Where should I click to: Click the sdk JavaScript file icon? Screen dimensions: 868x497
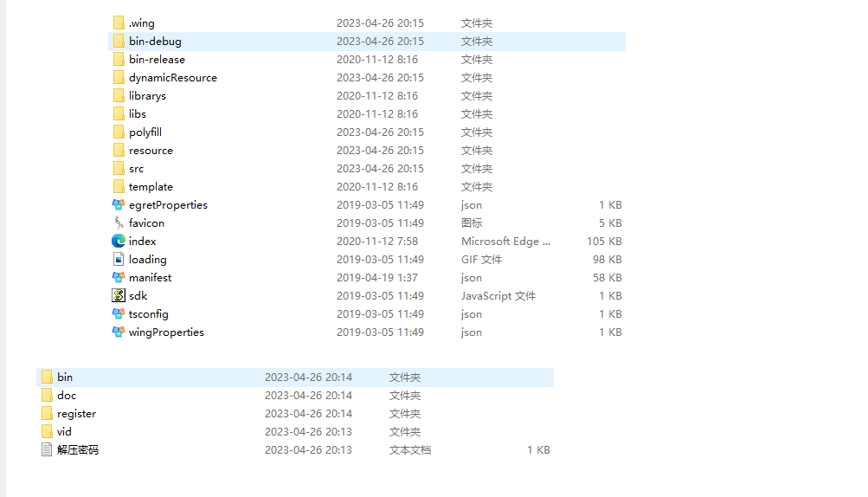pyautogui.click(x=119, y=296)
